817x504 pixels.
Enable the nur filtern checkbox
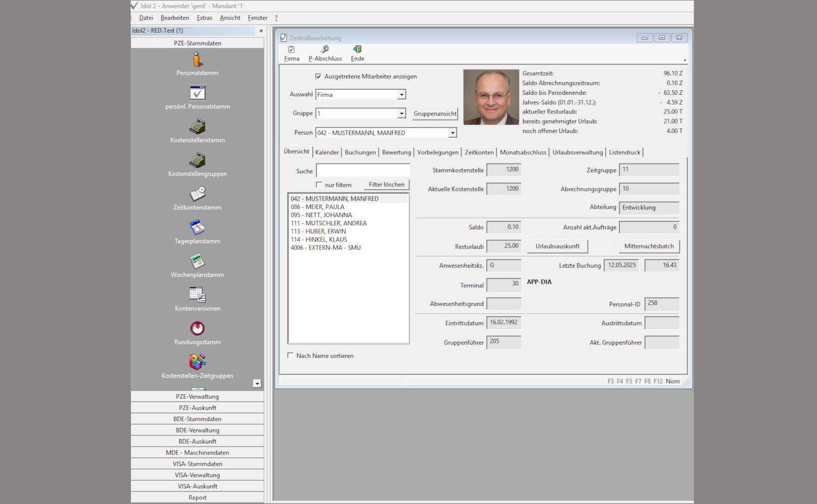[319, 185]
